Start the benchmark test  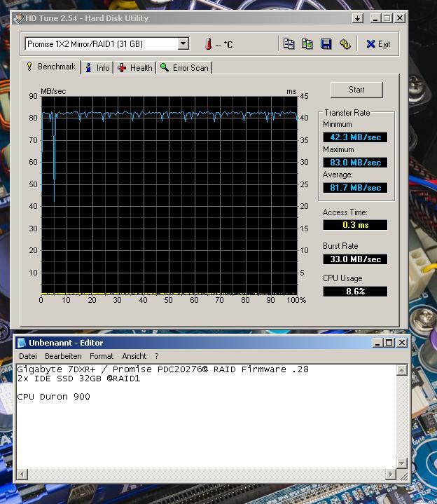point(356,90)
